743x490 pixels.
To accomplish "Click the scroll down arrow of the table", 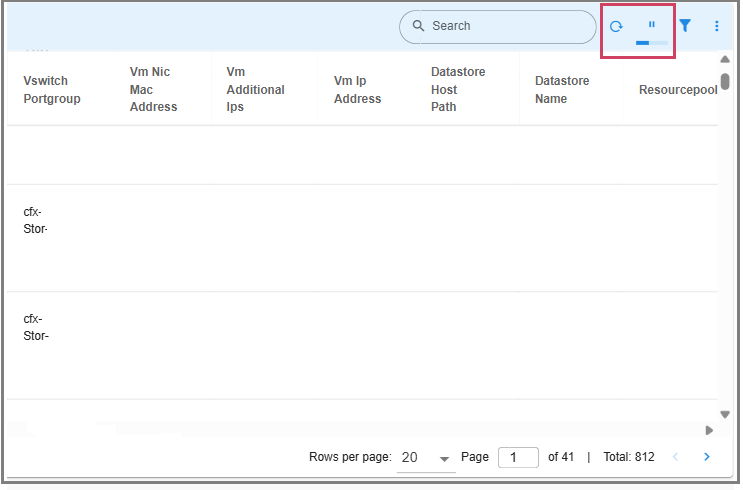I will (725, 414).
